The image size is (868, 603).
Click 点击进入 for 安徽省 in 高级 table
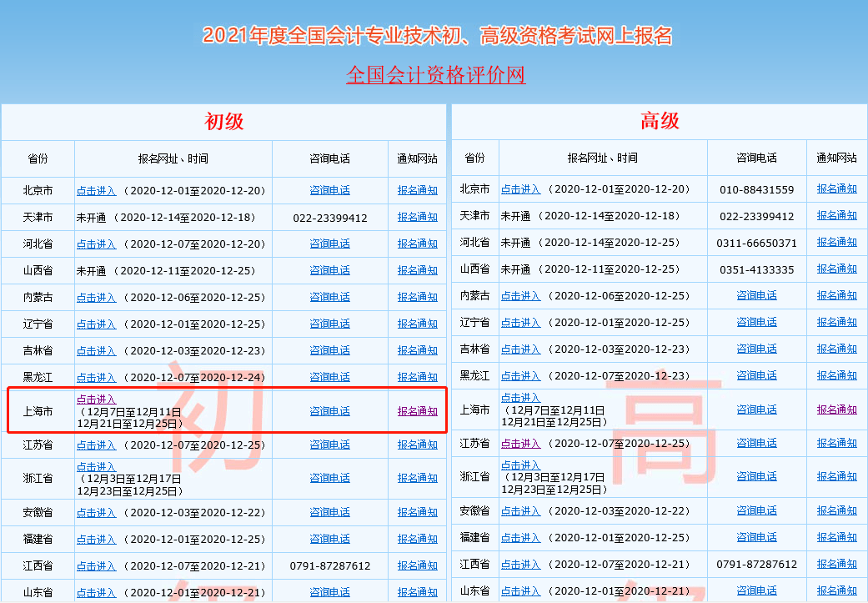[x=521, y=511]
